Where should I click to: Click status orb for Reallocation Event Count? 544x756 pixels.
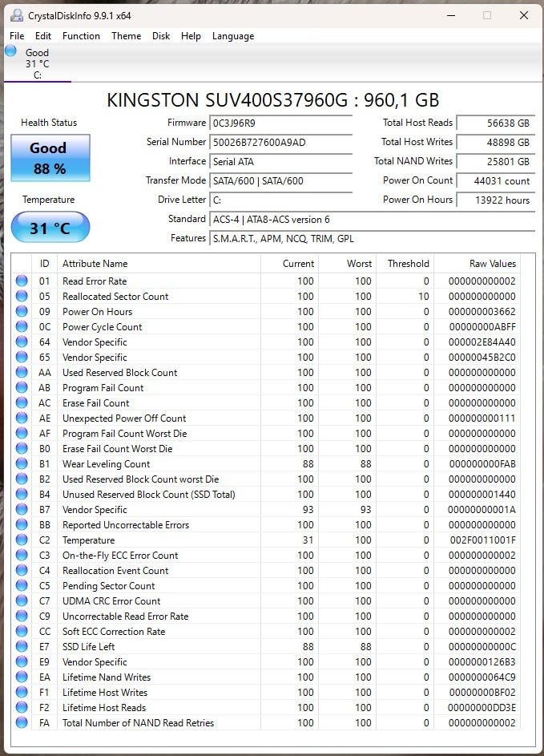22,570
